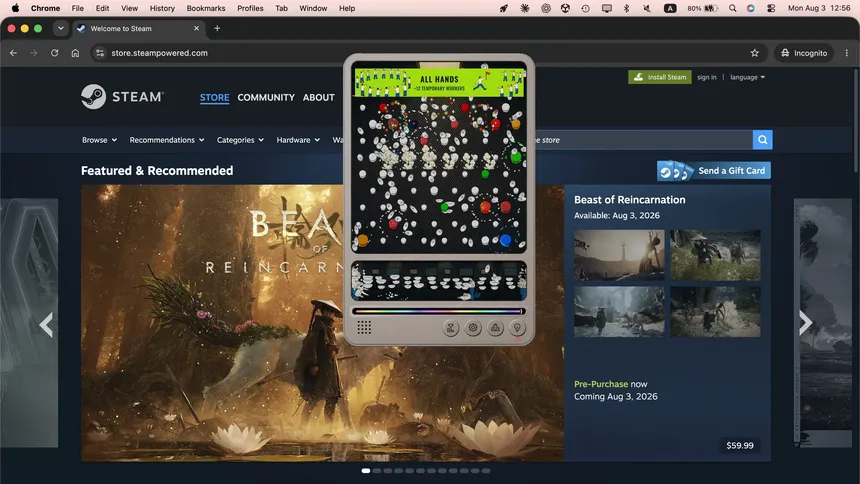The image size is (860, 484).
Task: Click the Bluetooth icon in the menu bar
Action: point(626,8)
